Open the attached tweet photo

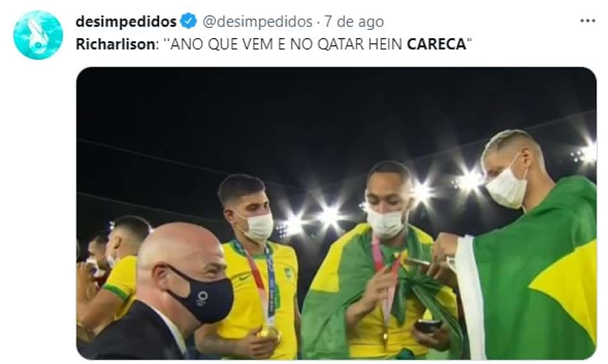pos(336,213)
